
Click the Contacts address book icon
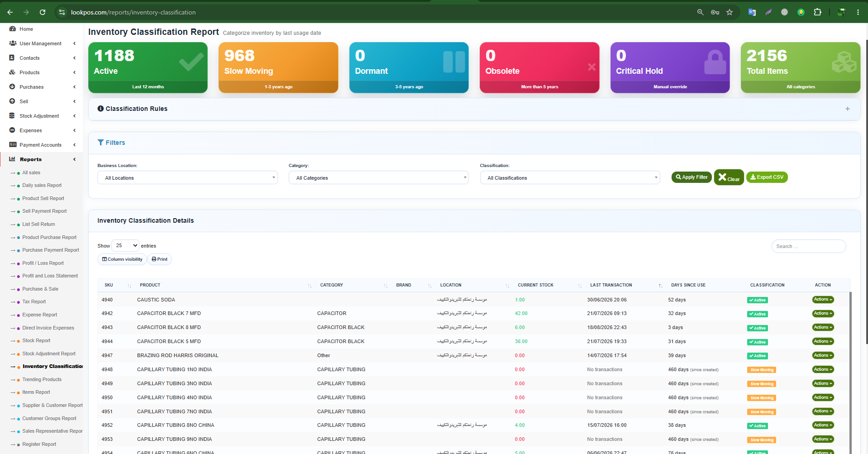(12, 58)
